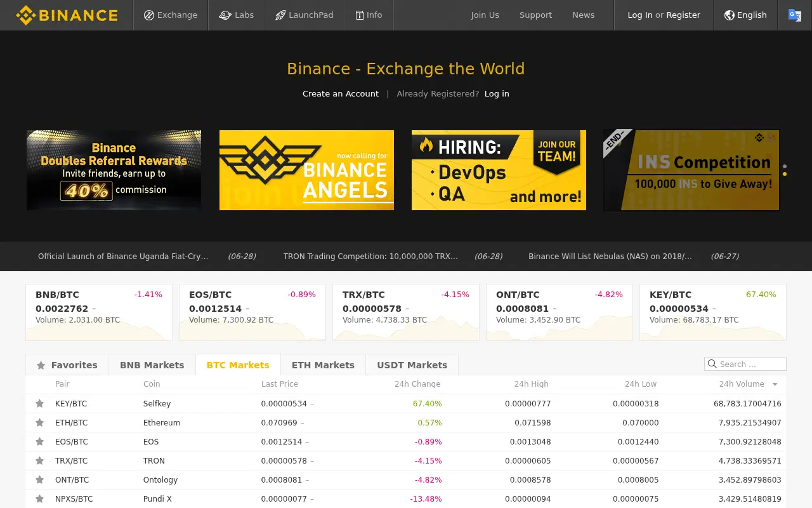Open the Exchange menu
Screen dimensions: 812x508
coord(171,15)
